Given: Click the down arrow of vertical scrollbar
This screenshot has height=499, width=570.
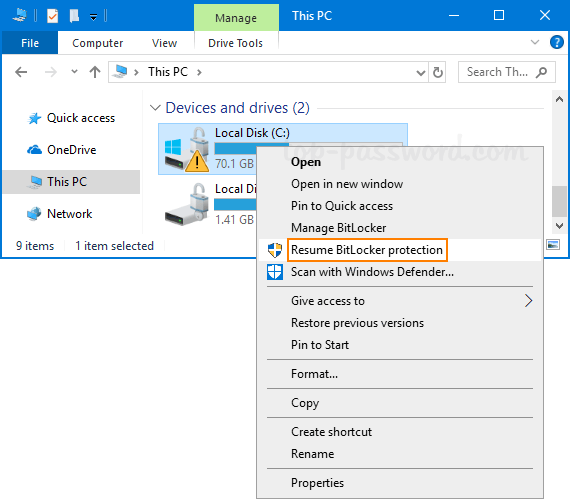Looking at the screenshot, I should pyautogui.click(x=559, y=226).
